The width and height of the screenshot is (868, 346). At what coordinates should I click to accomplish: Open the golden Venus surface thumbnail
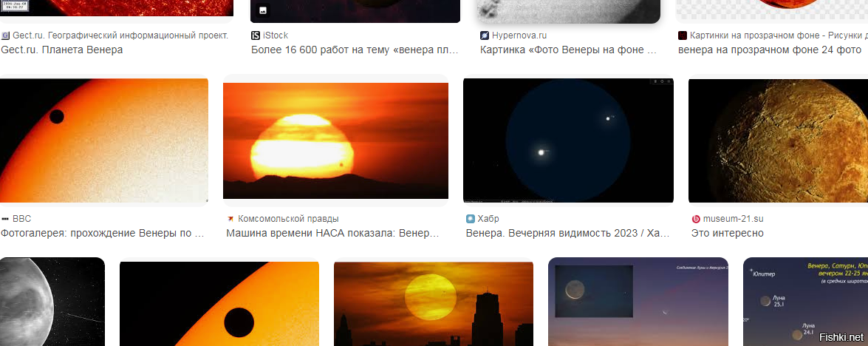[x=778, y=140]
